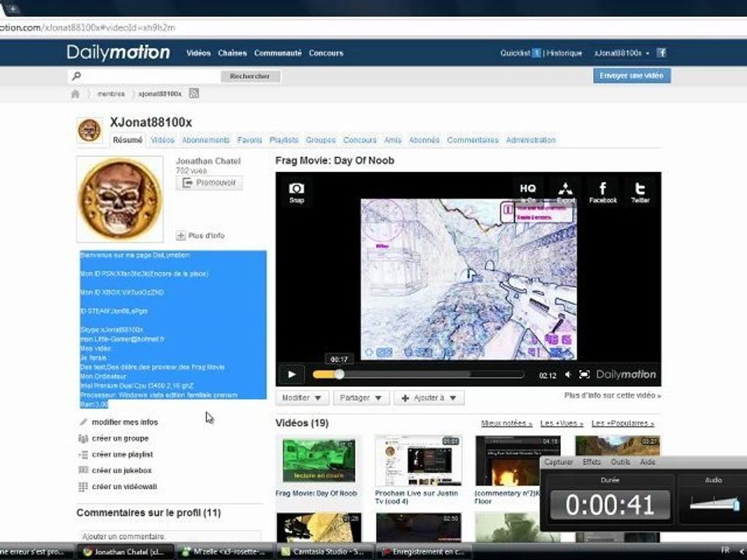Click the jukebox icon beside créer un jukebox
This screenshot has height=560, width=747.
coord(83,471)
